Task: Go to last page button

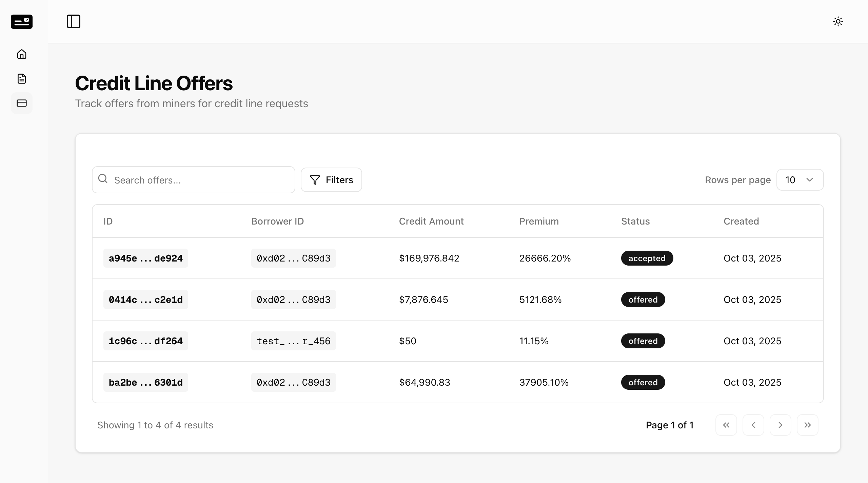Action: tap(808, 425)
